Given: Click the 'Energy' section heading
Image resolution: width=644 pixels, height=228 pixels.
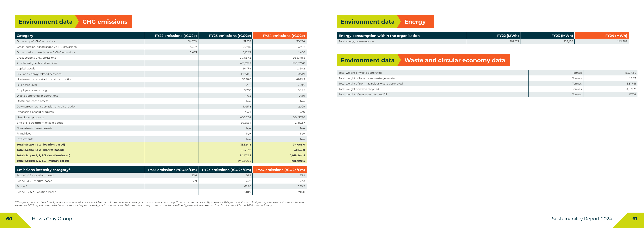Looking at the screenshot, I should (x=415, y=22).
